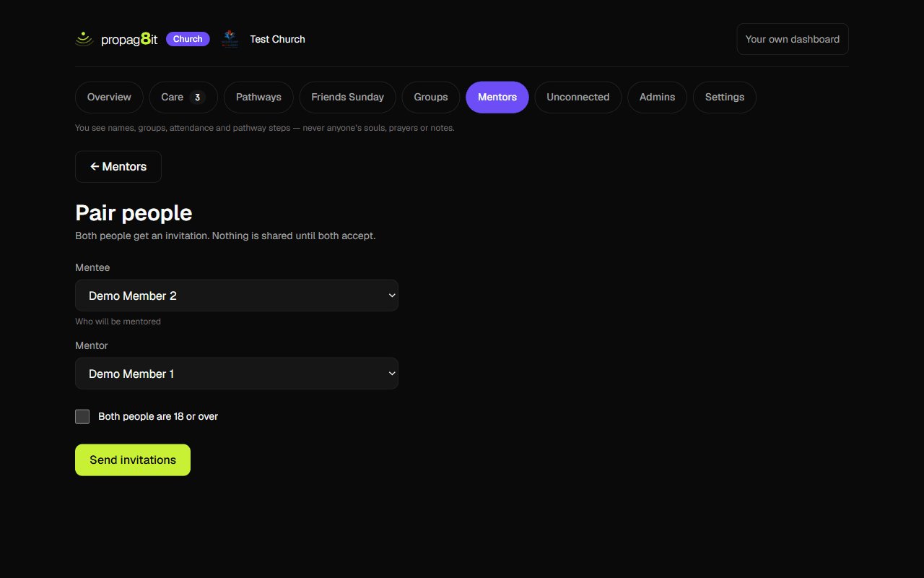Go to the Settings tab
Viewport: 924px width, 578px height.
725,98
